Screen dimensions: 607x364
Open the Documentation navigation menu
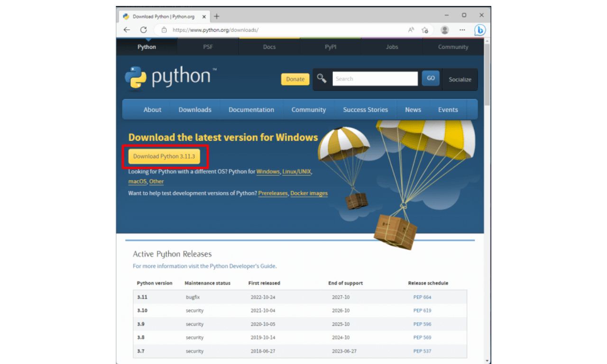pos(251,109)
